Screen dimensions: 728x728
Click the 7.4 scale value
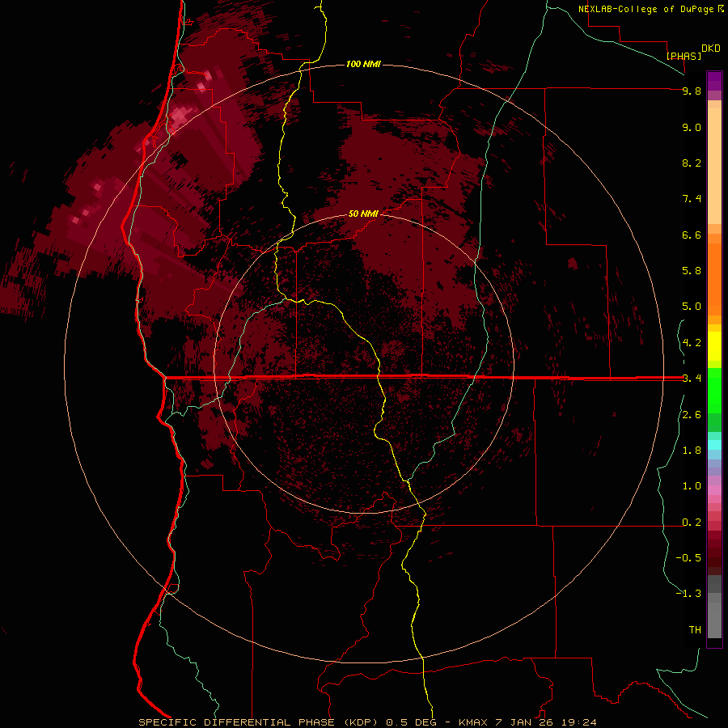click(692, 199)
